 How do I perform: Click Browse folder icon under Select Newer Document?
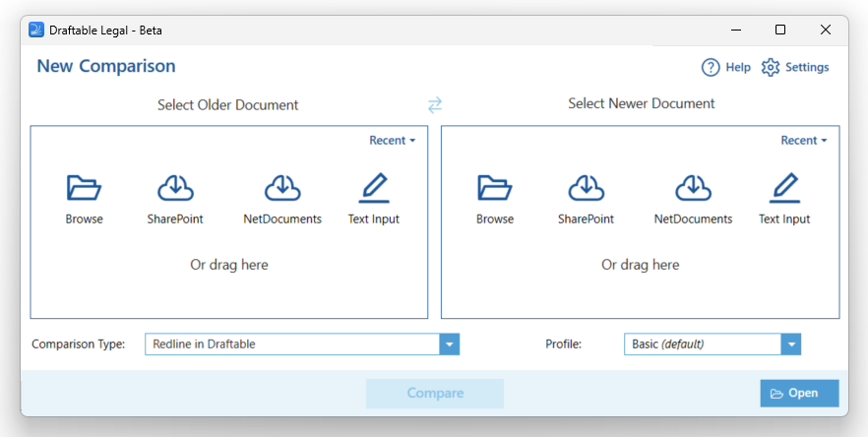coord(495,187)
